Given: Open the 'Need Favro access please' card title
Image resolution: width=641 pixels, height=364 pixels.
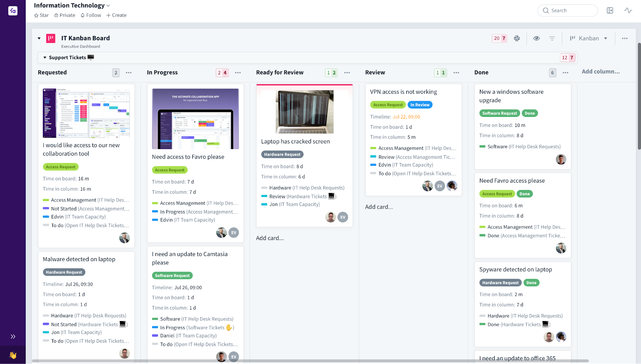Looking at the screenshot, I should click(512, 181).
